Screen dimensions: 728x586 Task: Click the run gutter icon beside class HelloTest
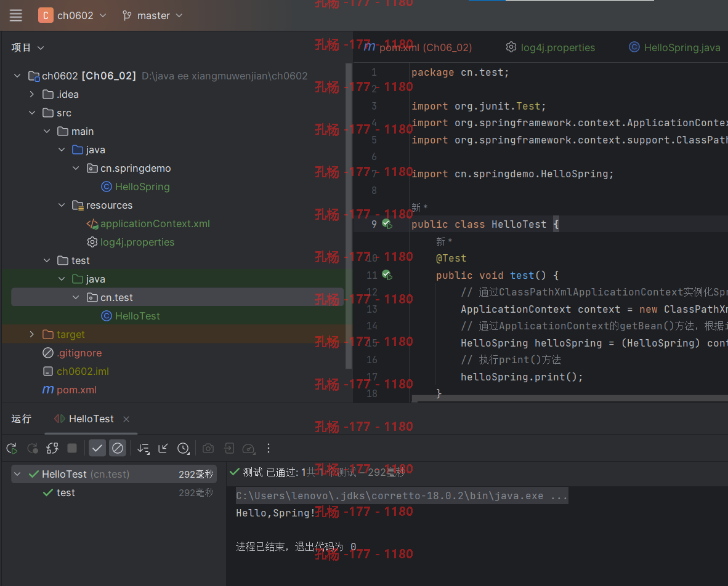click(387, 224)
